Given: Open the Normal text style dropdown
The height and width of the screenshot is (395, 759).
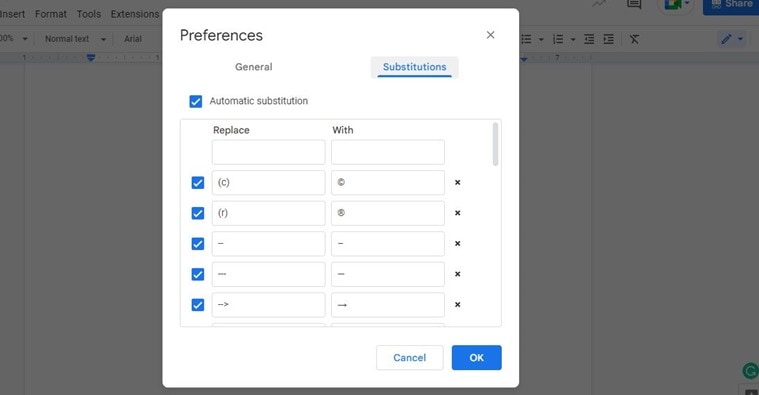Looking at the screenshot, I should click(75, 39).
